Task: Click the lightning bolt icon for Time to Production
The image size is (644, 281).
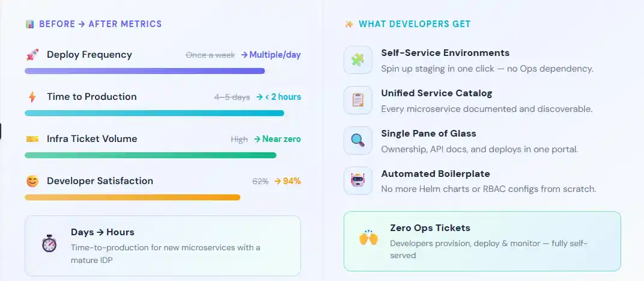Action: (x=32, y=97)
